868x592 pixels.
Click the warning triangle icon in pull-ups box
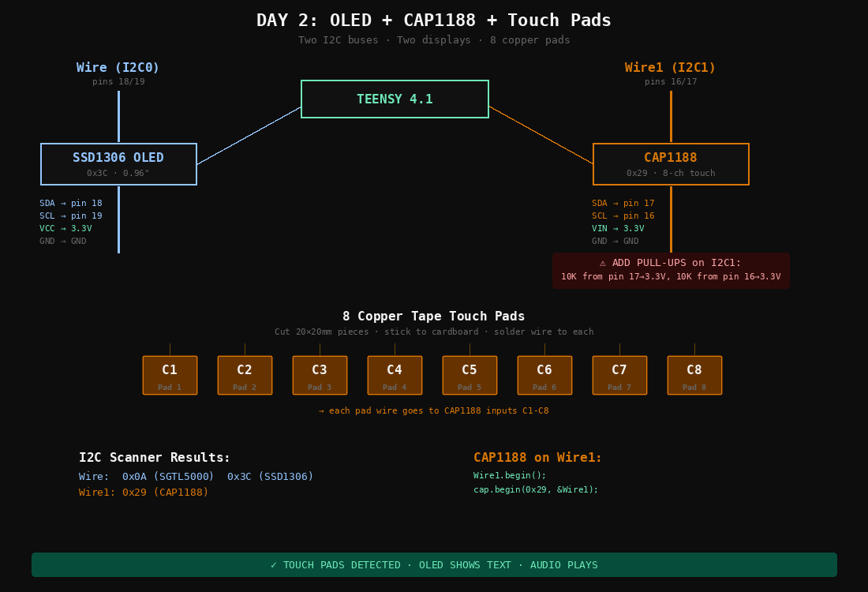click(x=603, y=264)
